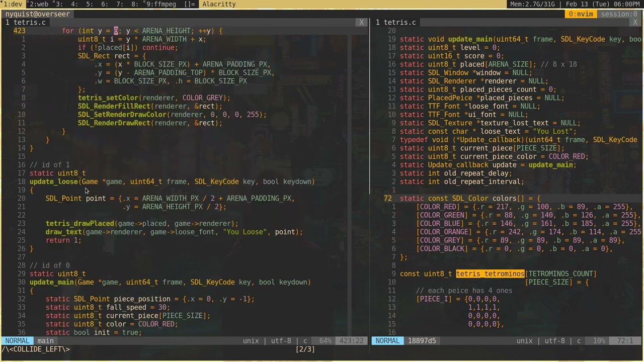Click the '// id of 1' comment
This screenshot has width=644, height=362.
50,165
